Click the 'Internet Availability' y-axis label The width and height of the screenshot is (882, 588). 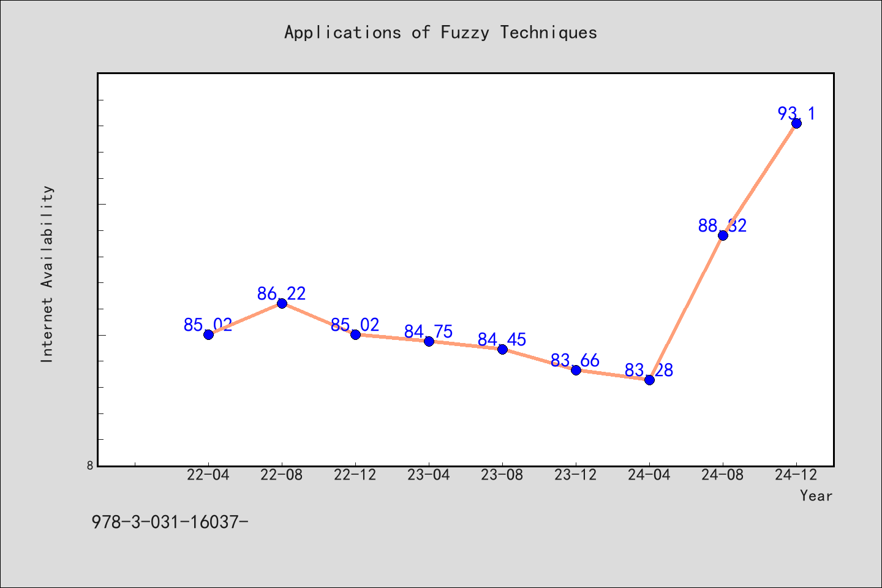click(x=47, y=274)
